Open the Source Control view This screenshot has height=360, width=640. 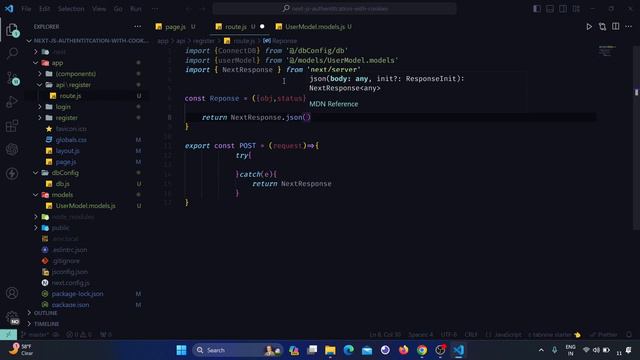pyautogui.click(x=12, y=78)
